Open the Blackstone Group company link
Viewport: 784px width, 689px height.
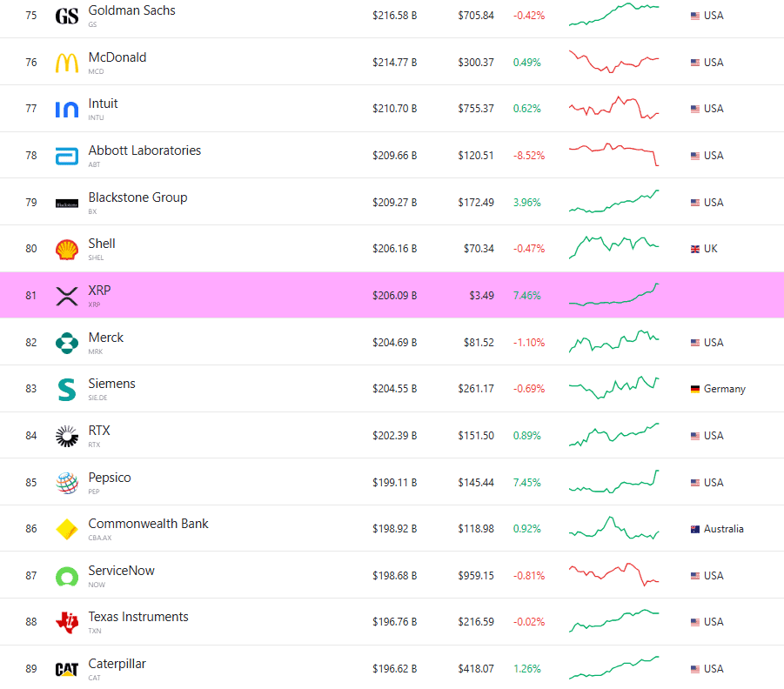[x=138, y=197]
